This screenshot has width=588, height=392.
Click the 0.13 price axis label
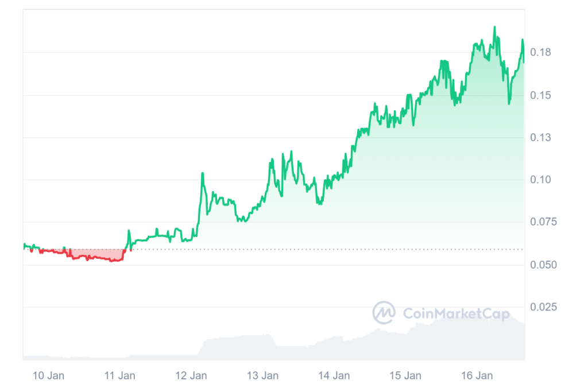click(540, 138)
